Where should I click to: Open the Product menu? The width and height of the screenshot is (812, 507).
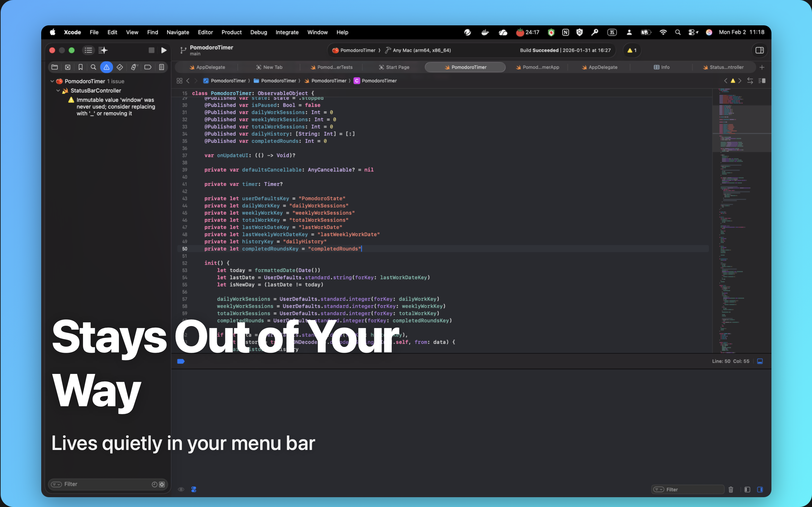click(231, 32)
